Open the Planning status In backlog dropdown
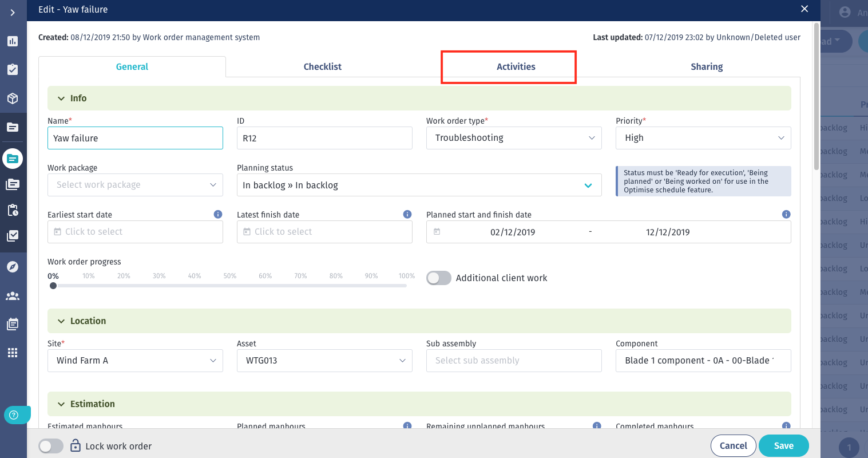The width and height of the screenshot is (868, 458). (x=419, y=185)
